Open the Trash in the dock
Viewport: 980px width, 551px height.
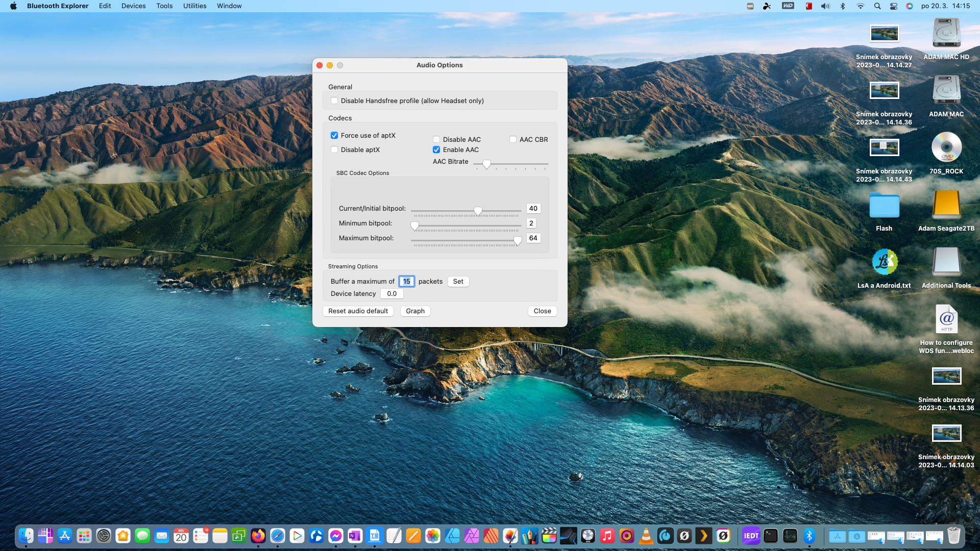953,536
